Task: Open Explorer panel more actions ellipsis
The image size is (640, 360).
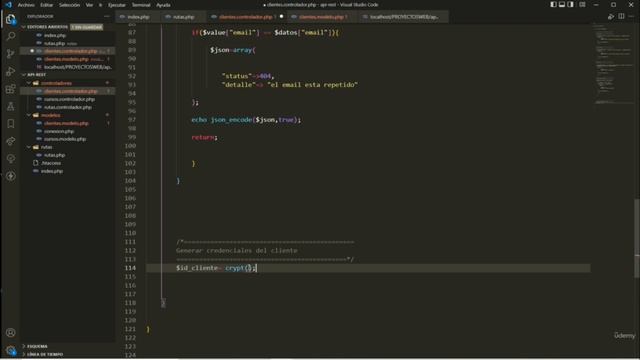Action: click(x=107, y=16)
